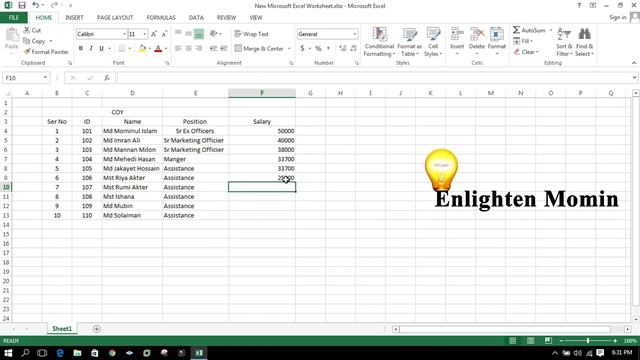Click Windows Start button
Image resolution: width=640 pixels, height=360 pixels.
coord(8,353)
